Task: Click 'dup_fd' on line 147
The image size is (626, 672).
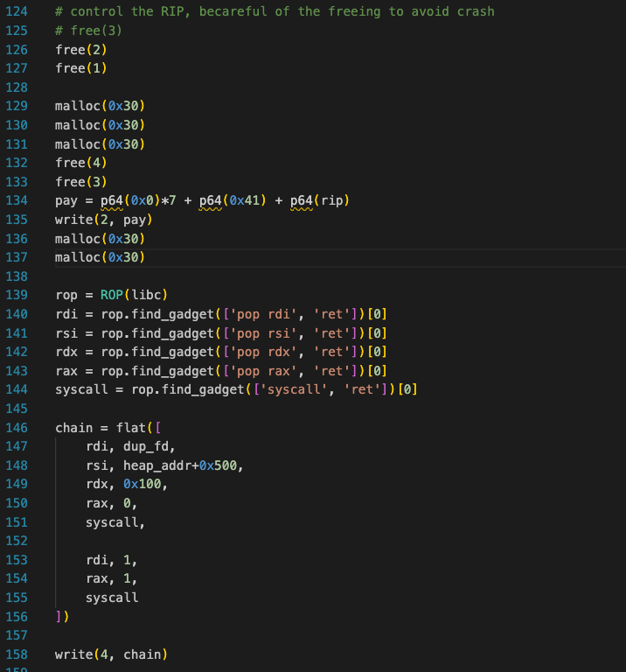Action: 146,446
